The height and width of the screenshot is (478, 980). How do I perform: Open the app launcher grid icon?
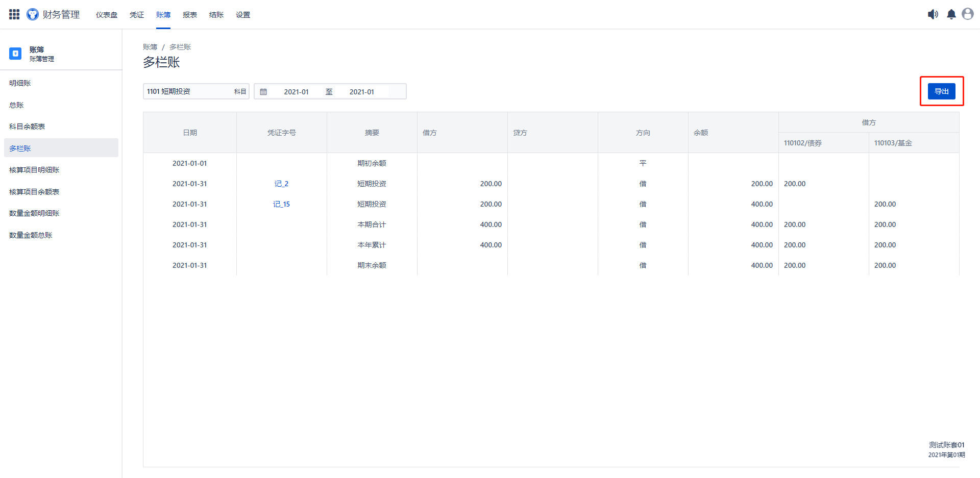coord(14,14)
